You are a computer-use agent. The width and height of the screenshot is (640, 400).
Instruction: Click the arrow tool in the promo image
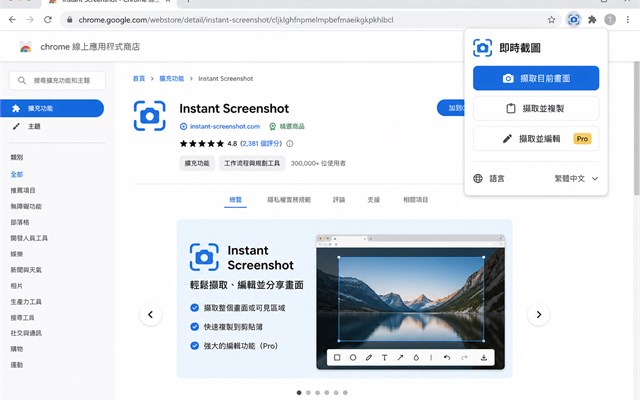click(x=400, y=358)
